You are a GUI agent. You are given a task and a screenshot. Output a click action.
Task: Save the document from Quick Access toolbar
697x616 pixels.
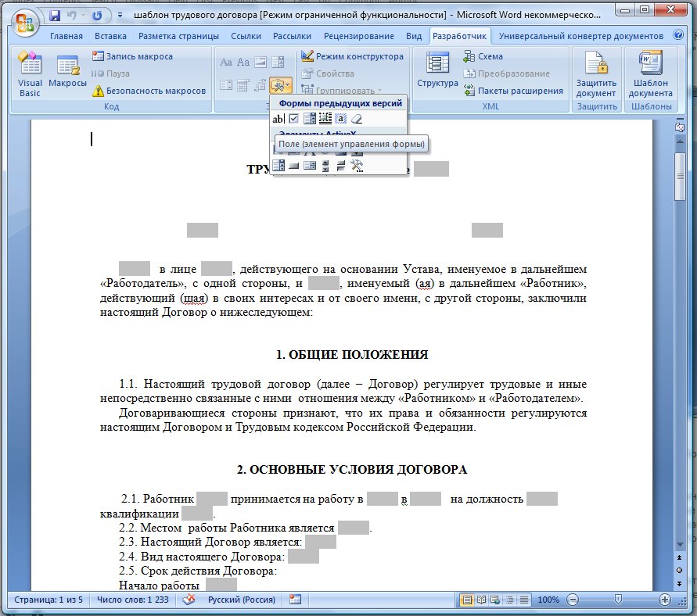(x=55, y=16)
